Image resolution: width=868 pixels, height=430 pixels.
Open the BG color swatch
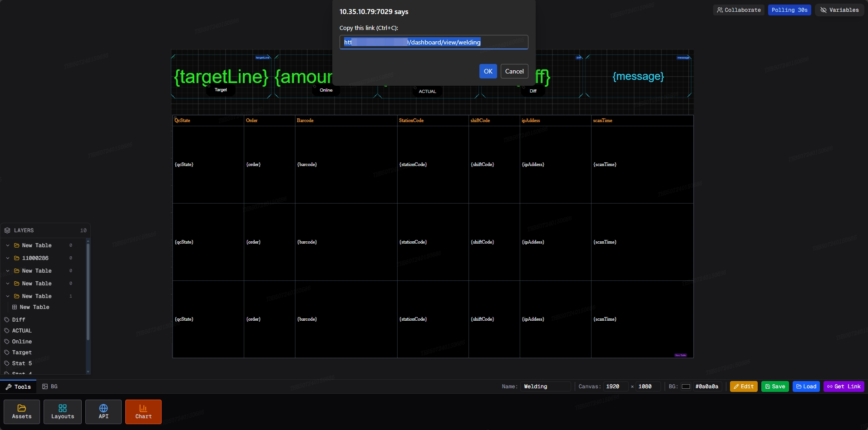pyautogui.click(x=686, y=386)
